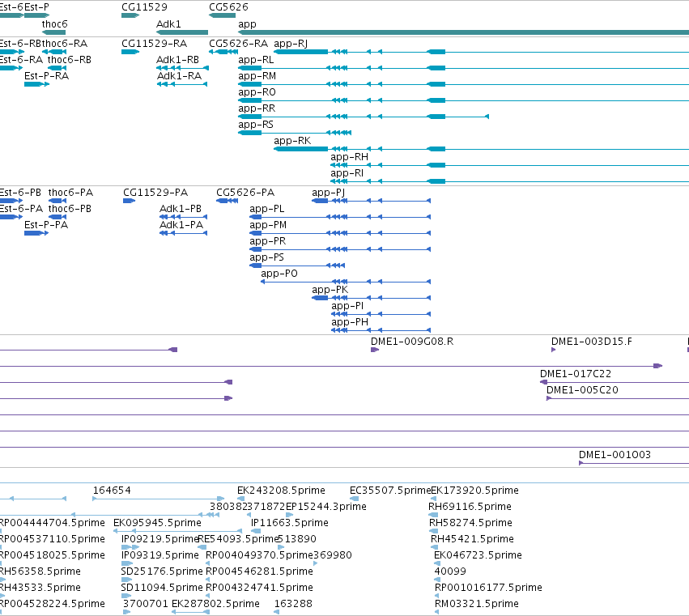Select the CG5626-RA transcript
The image size is (689, 616).
click(x=238, y=44)
